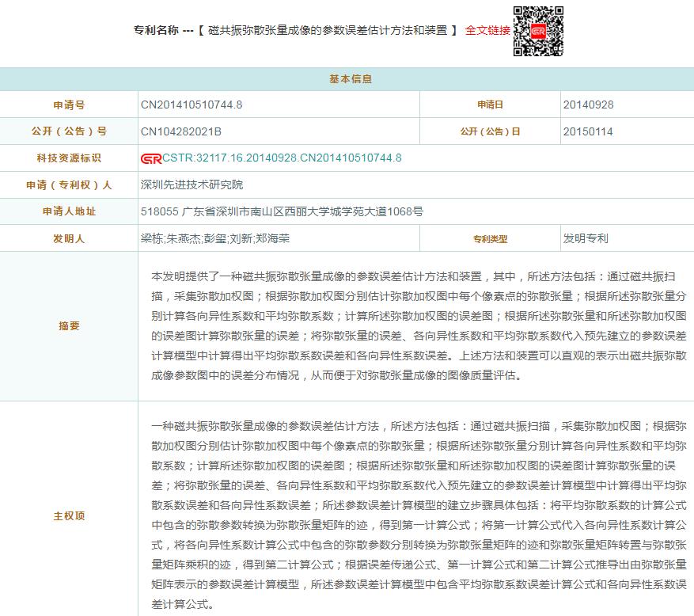Click applicant name 深圳先进技术研究院
Screen dimensions: 694x616
(192, 184)
